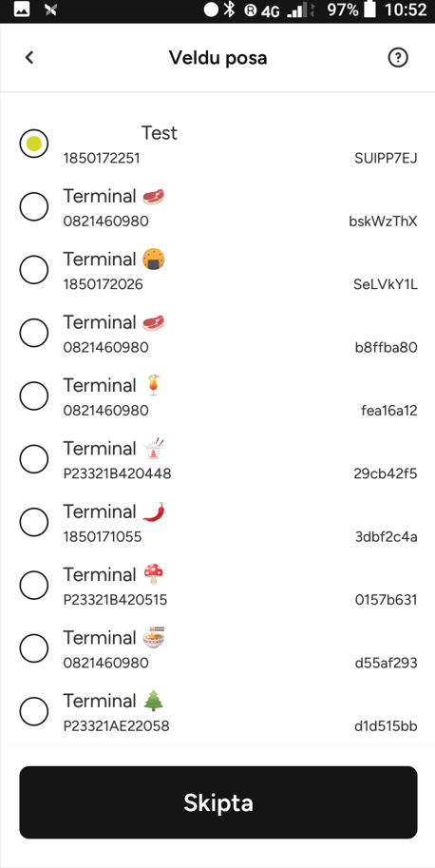Select radio button for terminal bskWzThX
Screen dimensions: 435x868
click(x=33, y=206)
